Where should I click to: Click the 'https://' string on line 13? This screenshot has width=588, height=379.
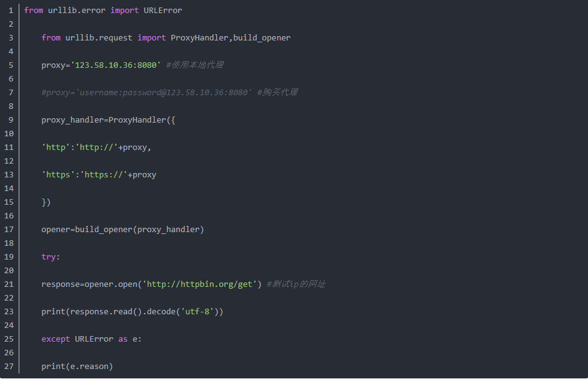[x=104, y=174]
